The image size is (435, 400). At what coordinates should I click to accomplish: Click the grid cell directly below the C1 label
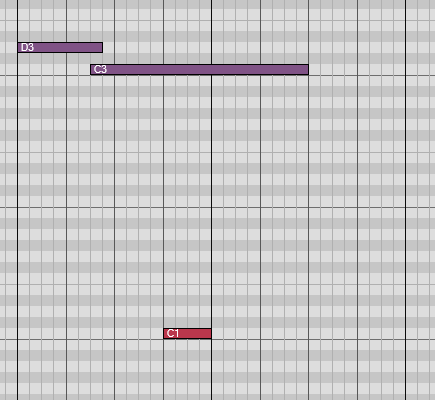[x=169, y=345]
